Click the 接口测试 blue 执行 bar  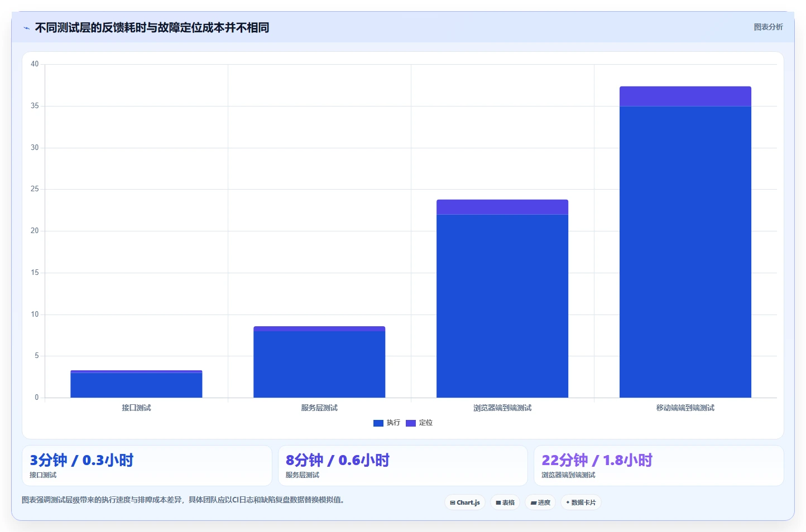pos(136,385)
